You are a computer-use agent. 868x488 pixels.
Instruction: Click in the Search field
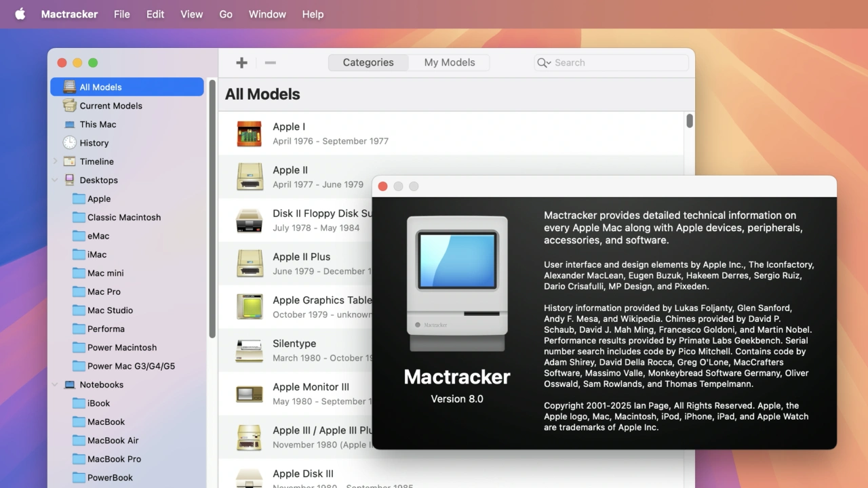pos(617,63)
